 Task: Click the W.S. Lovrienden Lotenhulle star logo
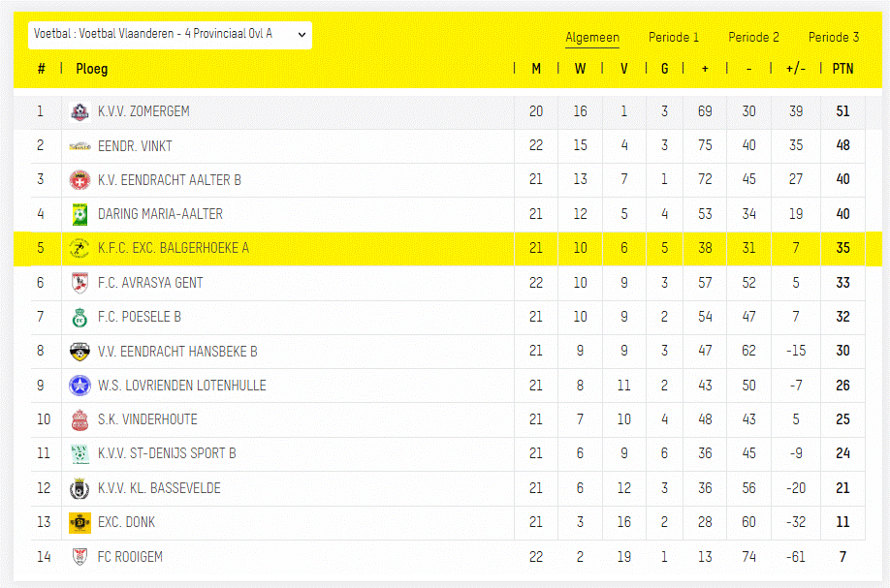click(79, 386)
